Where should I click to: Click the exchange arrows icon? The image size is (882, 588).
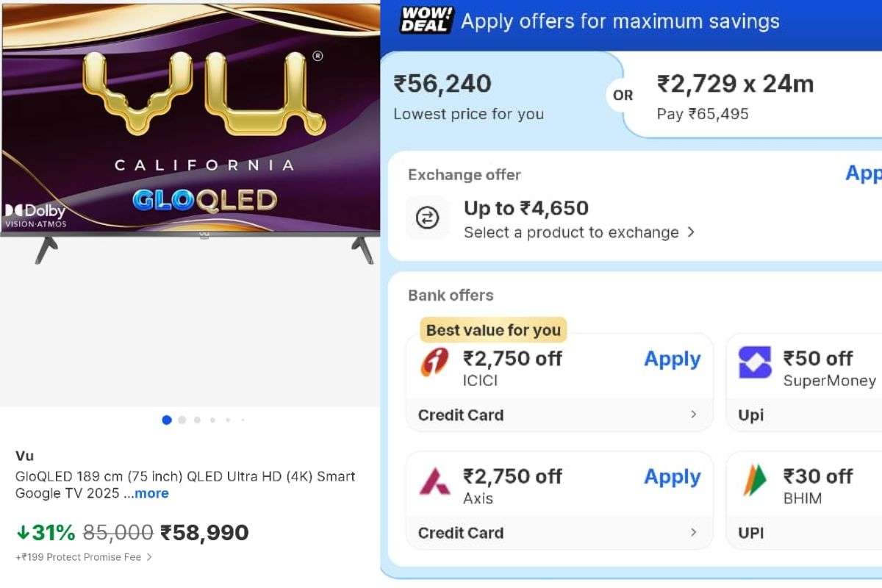click(x=427, y=218)
